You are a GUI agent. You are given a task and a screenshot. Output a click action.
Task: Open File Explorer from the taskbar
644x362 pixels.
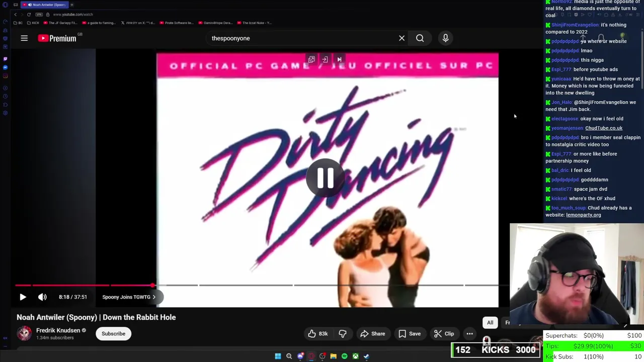coord(333,356)
